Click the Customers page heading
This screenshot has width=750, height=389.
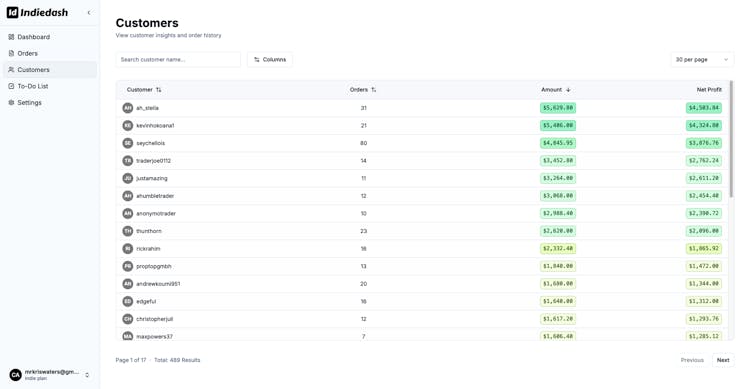pyautogui.click(x=147, y=23)
